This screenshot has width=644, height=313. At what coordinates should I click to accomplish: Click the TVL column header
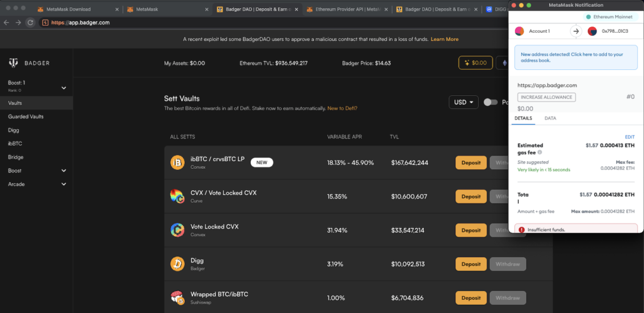click(394, 137)
